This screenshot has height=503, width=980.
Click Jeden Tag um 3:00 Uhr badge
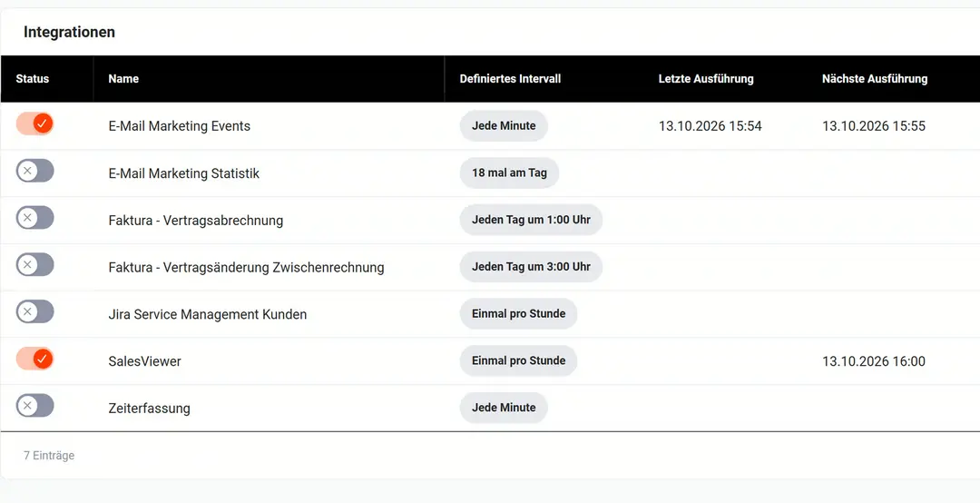tap(531, 267)
